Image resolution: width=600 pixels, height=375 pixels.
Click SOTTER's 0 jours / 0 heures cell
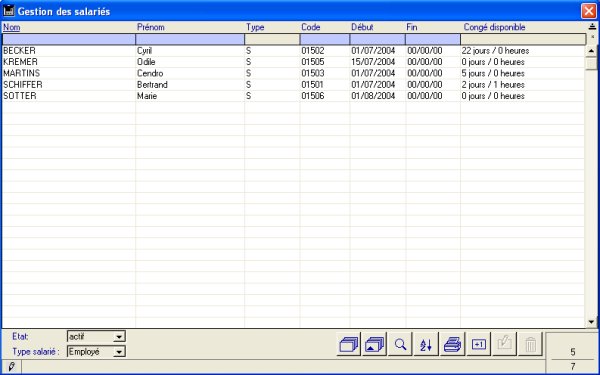click(x=493, y=96)
